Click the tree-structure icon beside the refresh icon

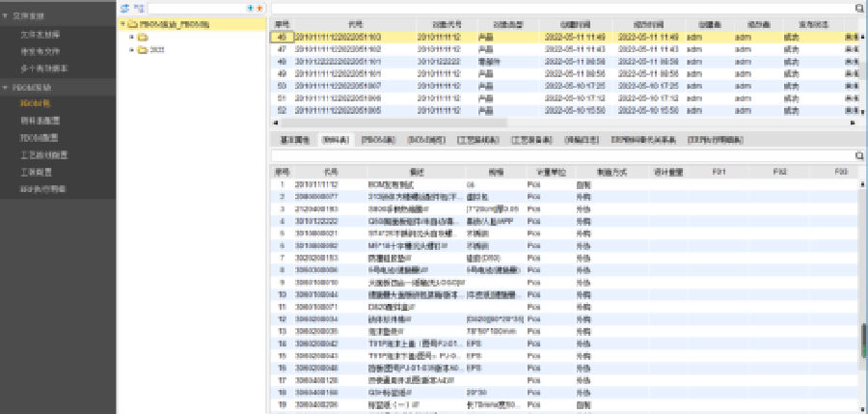click(139, 9)
